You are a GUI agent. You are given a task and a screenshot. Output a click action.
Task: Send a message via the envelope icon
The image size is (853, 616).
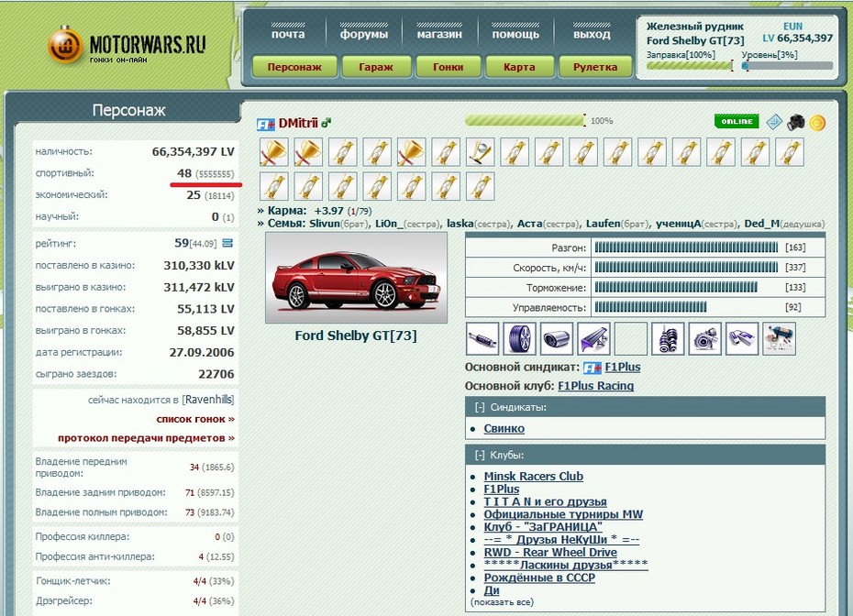tap(774, 122)
